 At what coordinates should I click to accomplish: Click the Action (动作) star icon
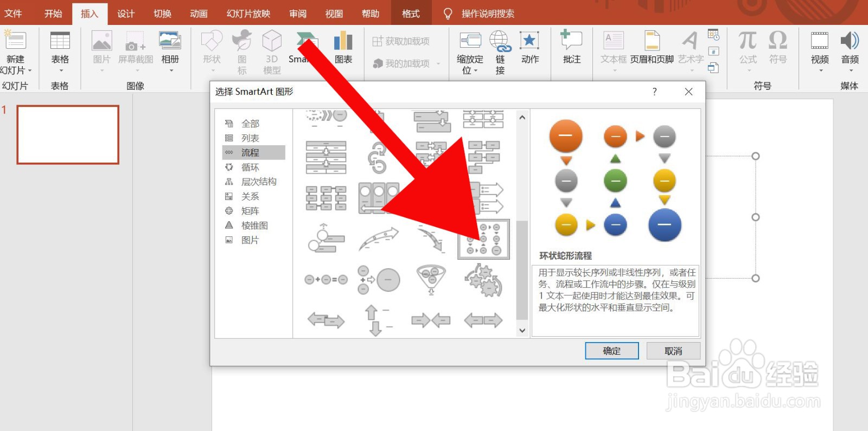pos(529,41)
